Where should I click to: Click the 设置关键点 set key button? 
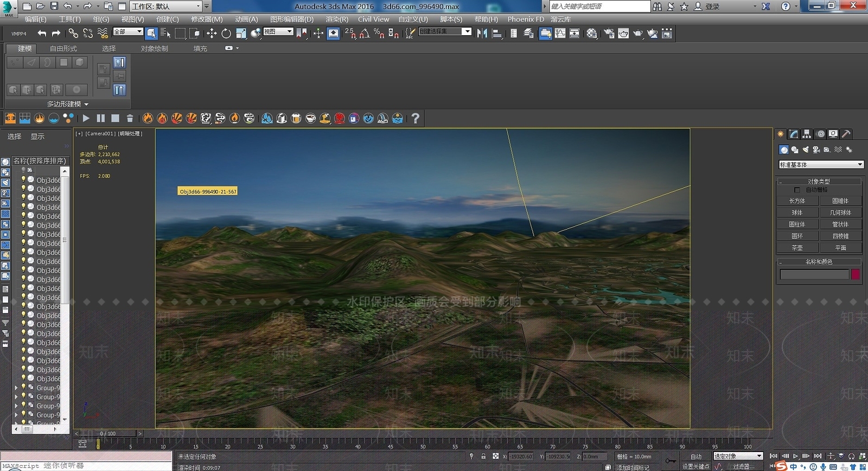tap(695, 466)
